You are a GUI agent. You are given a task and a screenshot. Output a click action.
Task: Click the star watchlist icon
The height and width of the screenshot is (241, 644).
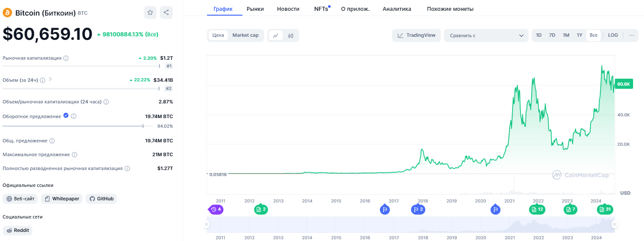pyautogui.click(x=150, y=13)
